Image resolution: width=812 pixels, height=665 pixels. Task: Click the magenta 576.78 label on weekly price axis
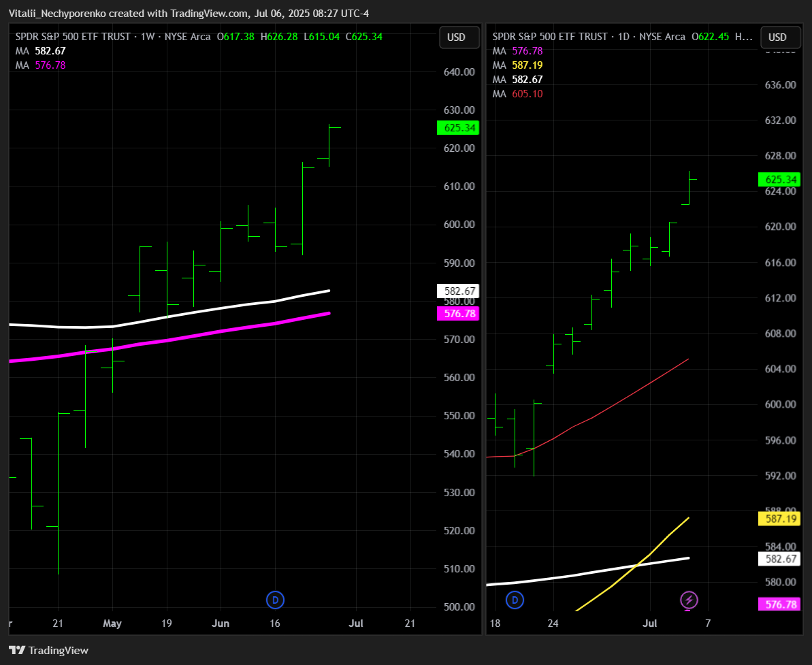458,313
